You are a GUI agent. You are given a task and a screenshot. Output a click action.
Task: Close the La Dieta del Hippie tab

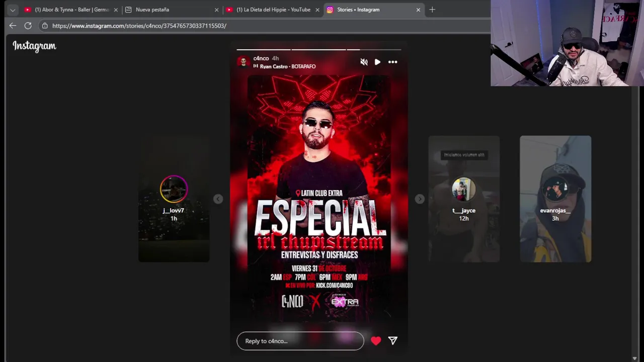(317, 10)
